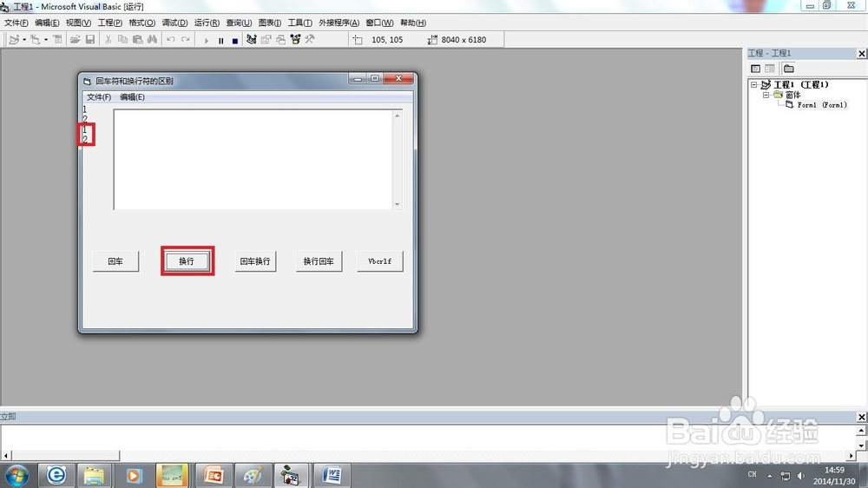
Task: Click the 换行回车 button
Action: (319, 260)
